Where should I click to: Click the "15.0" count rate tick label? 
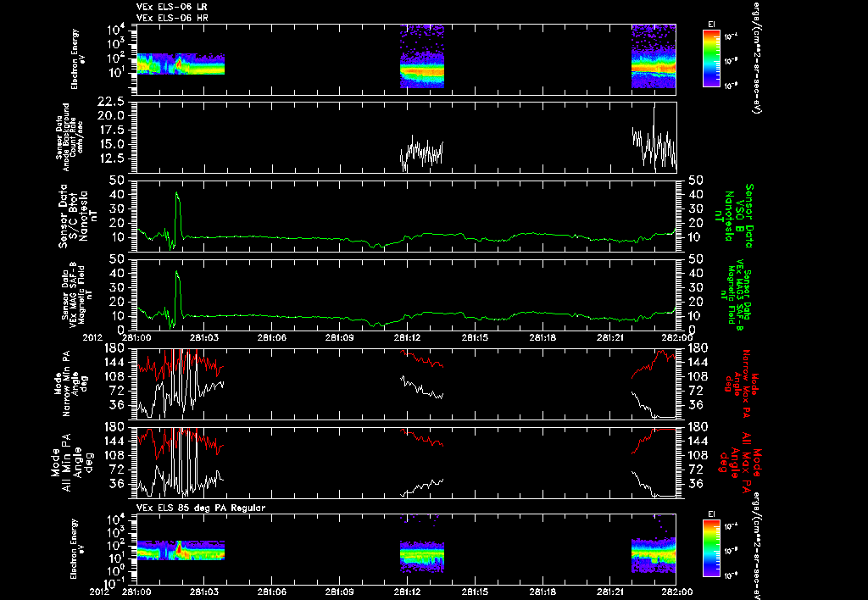[x=110, y=144]
